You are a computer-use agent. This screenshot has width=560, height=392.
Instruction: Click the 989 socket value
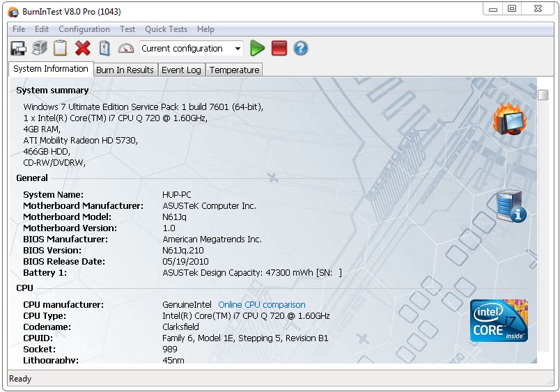170,349
